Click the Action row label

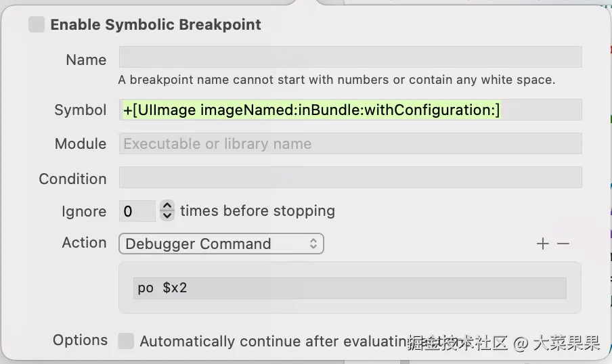[84, 242]
